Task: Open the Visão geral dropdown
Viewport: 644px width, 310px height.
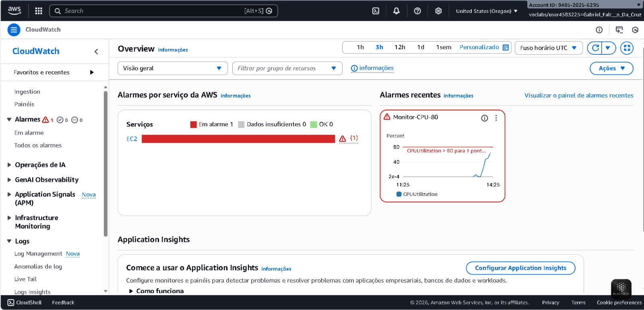Action: point(172,68)
